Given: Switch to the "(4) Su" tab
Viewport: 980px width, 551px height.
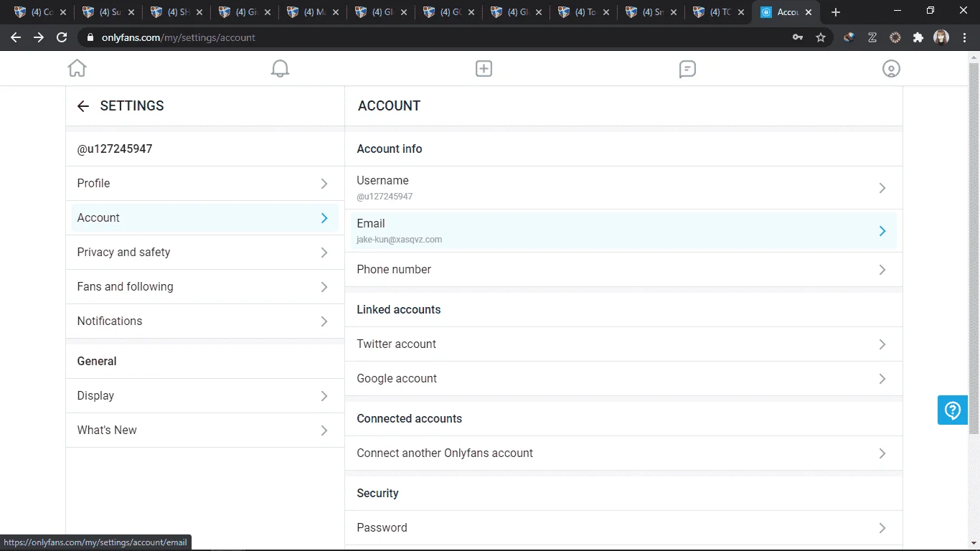Looking at the screenshot, I should (x=108, y=12).
